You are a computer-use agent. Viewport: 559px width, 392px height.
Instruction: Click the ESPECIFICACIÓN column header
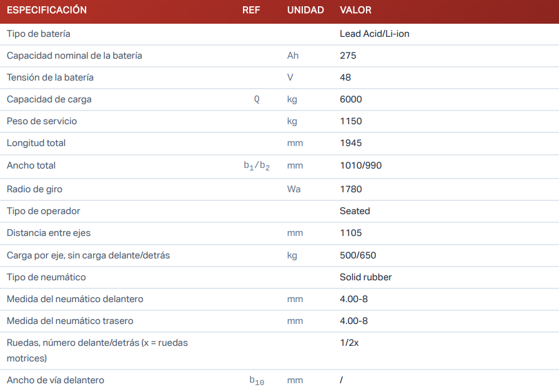(47, 10)
